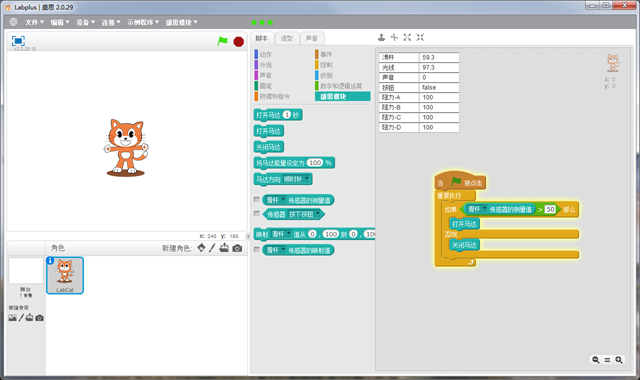Select the cut scissors tool
The height and width of the screenshot is (380, 640).
pyautogui.click(x=394, y=38)
